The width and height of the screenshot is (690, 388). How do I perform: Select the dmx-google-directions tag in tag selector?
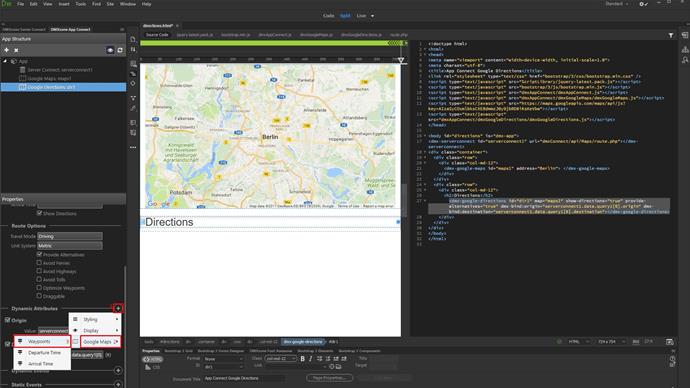(303, 342)
